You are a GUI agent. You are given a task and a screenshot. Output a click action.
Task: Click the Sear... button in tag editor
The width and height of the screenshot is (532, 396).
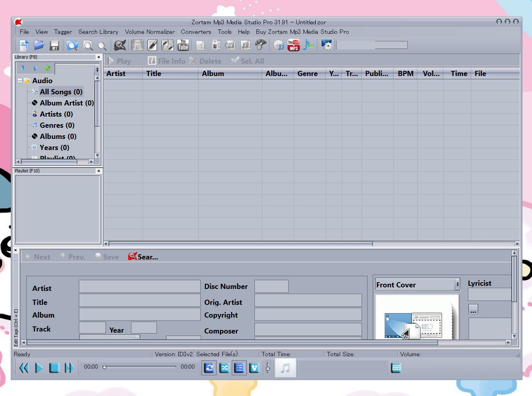pos(143,257)
